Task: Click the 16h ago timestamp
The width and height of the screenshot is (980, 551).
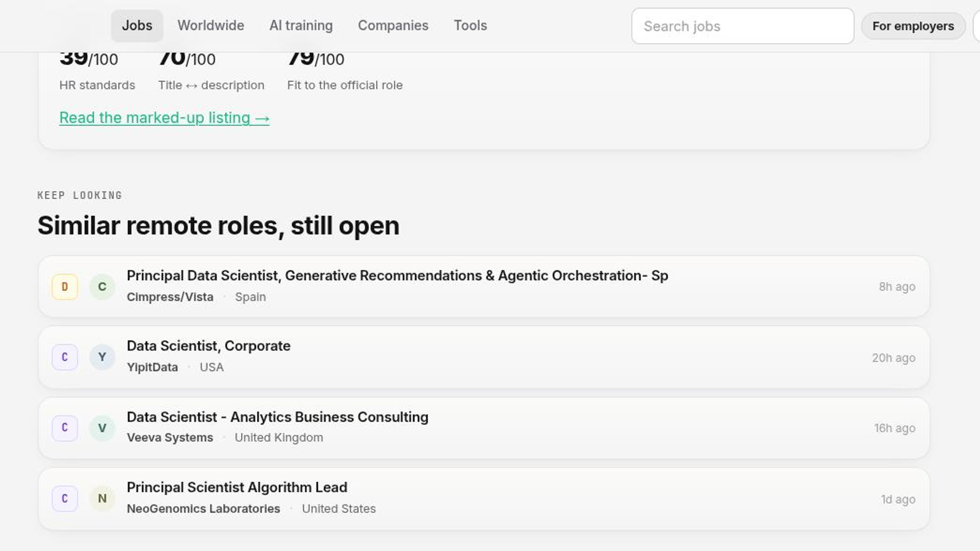Action: (x=895, y=428)
